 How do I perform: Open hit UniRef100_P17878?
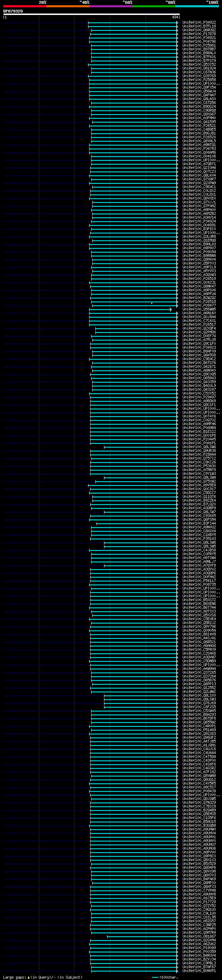coord(199,34)
